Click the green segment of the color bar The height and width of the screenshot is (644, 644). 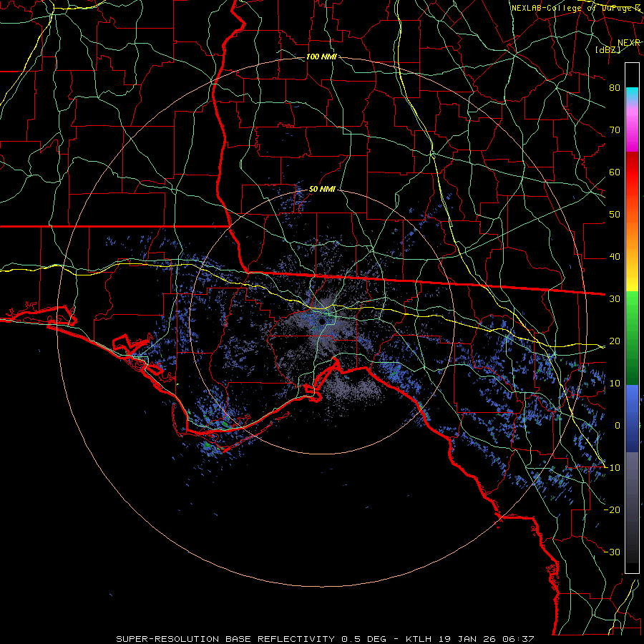632,338
